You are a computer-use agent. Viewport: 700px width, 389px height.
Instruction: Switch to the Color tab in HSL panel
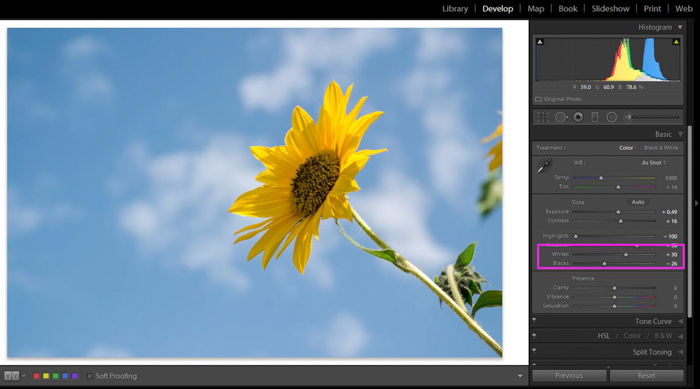[632, 336]
